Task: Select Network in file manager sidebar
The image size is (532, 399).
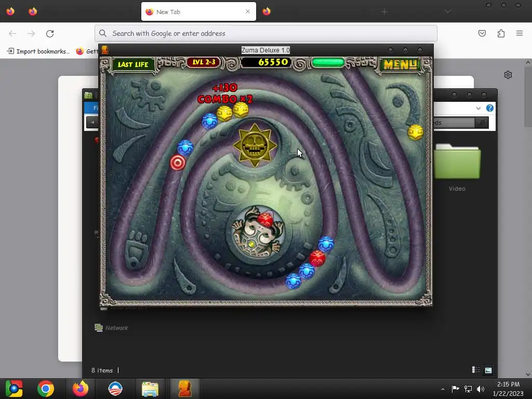Action: (111, 328)
